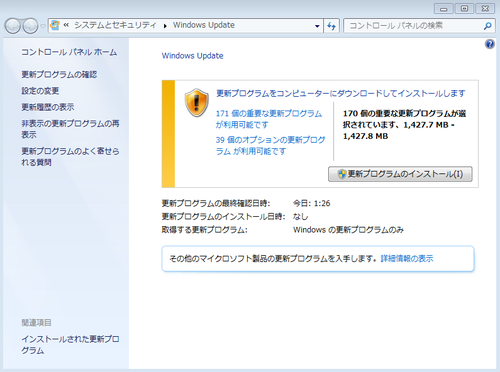Expand the arrow between システムとセキュリティ and Windows Update
This screenshot has height=372, width=500.
(165, 26)
